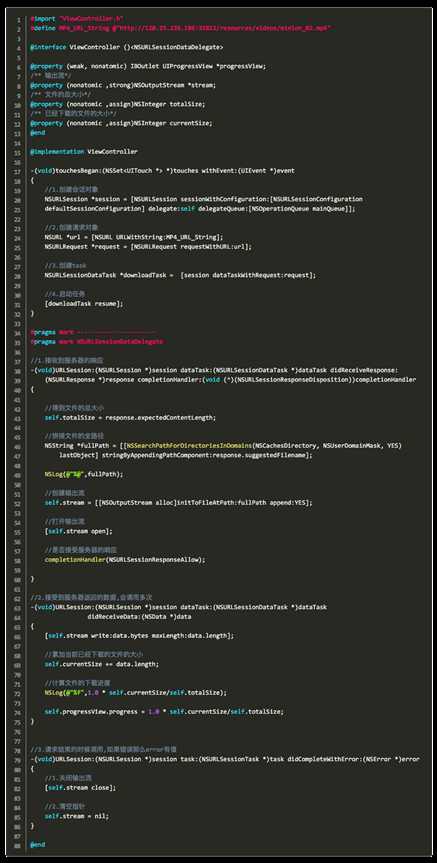
Task: Click the @end closing the interface on line 13
Action: click(x=38, y=133)
